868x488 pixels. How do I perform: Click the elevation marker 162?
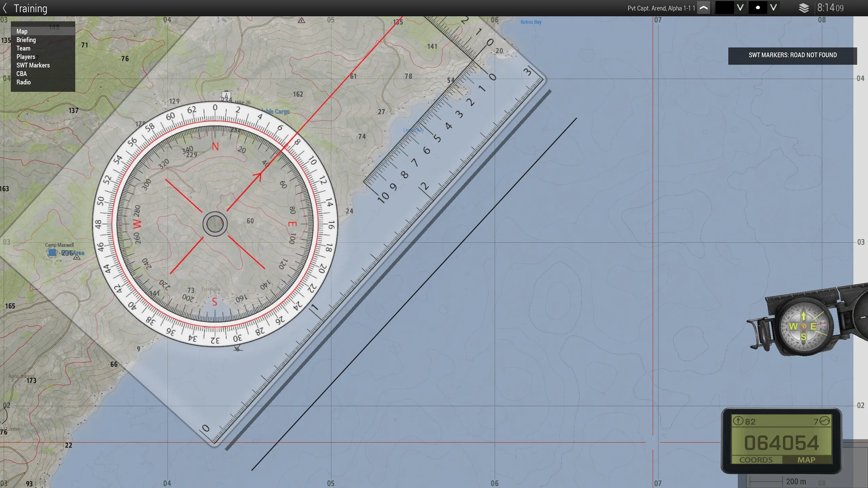[x=298, y=94]
